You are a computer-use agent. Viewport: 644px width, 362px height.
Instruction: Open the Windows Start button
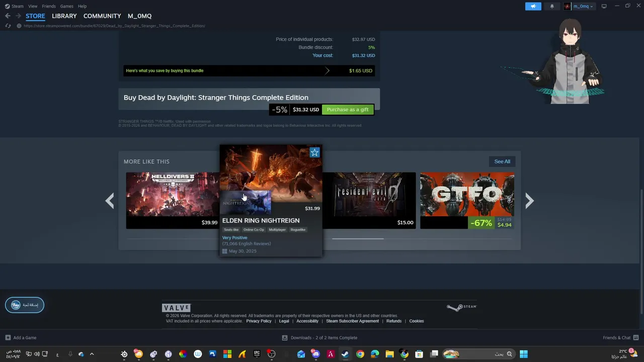point(524,354)
